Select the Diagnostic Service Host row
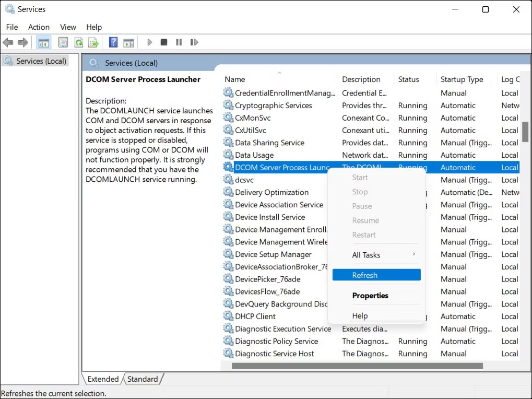The image size is (532, 399). (x=371, y=354)
